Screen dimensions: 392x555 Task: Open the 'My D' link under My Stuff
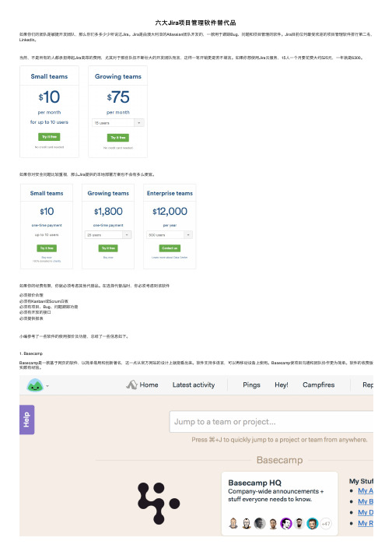coord(366,512)
